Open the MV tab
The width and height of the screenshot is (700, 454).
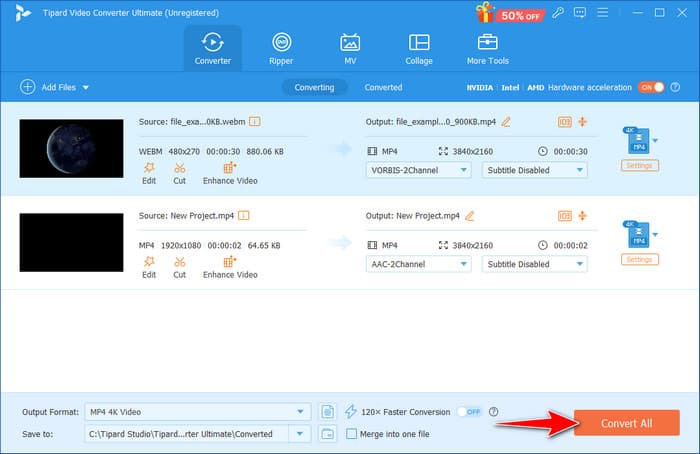pos(350,49)
